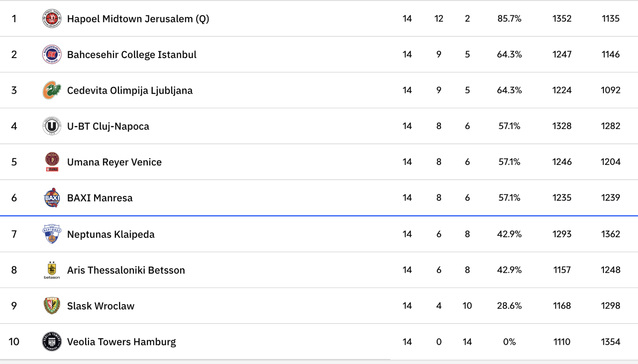Click the Neptunas Klaipeda team name
638x364 pixels.
tap(111, 235)
